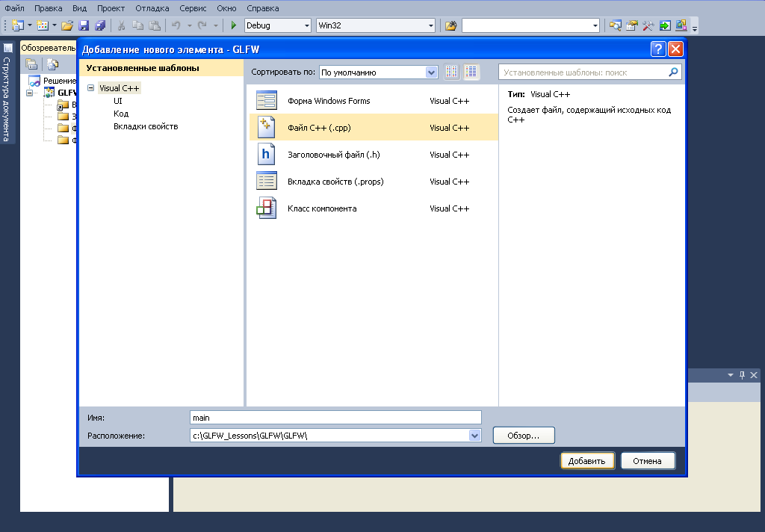Select the 'Заголовочный файл (.h)' template
Viewport: 765px width, 532px height.
point(374,154)
